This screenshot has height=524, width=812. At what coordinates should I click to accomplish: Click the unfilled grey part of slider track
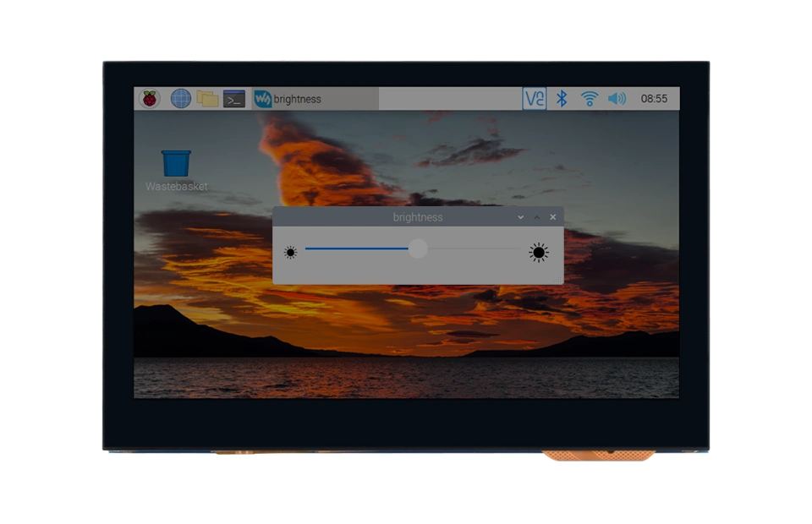[474, 248]
